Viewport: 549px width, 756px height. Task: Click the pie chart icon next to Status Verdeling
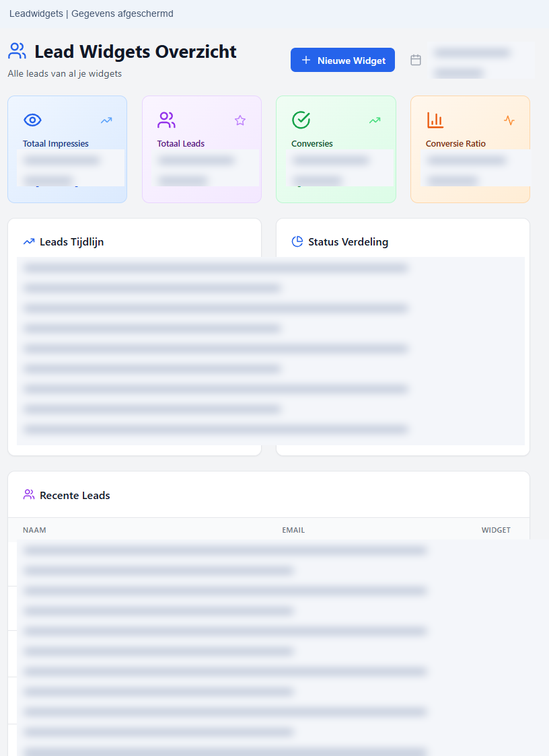coord(297,241)
